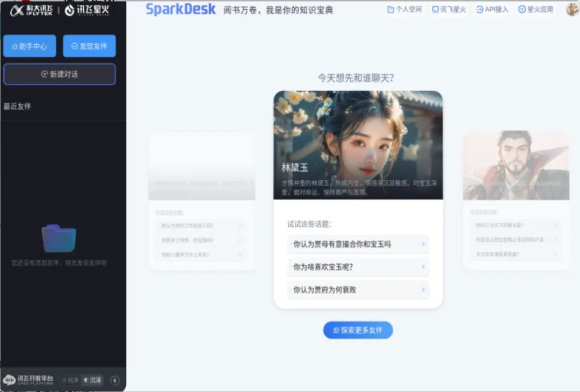This screenshot has height=392, width=580.
Task: Click the arrow beside 你认为贾母有意撮合你和宝玉吗
Action: tap(423, 244)
